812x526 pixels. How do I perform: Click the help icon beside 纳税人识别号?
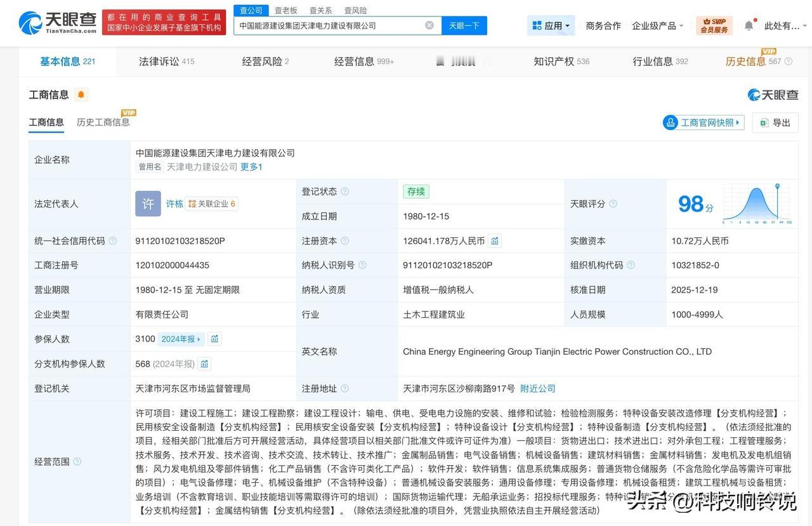(x=363, y=265)
